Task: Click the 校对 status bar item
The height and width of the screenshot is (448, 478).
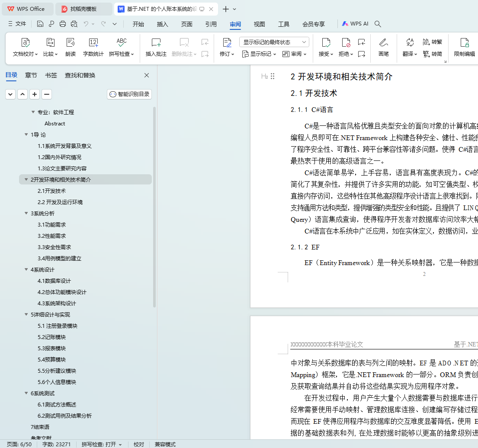Action: click(x=139, y=445)
